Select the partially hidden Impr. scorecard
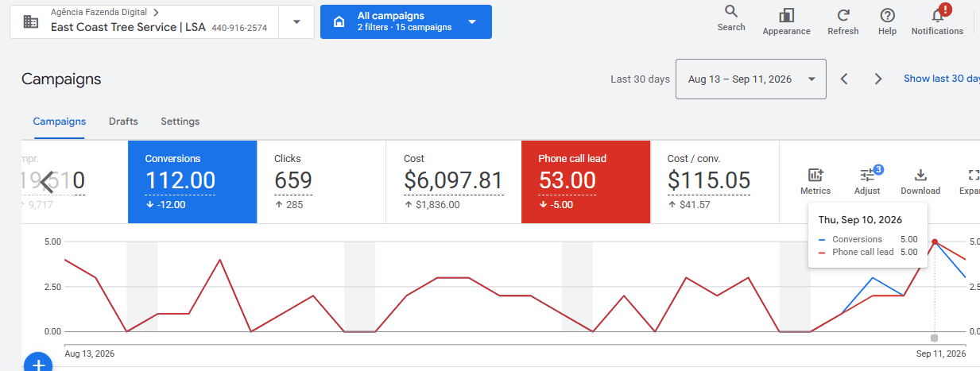This screenshot has width=980, height=371. coord(74,182)
